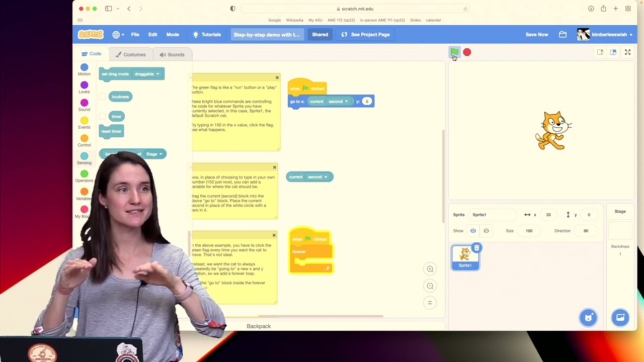Open second dropdown inside go to x block
The height and width of the screenshot is (362, 644).
[x=338, y=102]
